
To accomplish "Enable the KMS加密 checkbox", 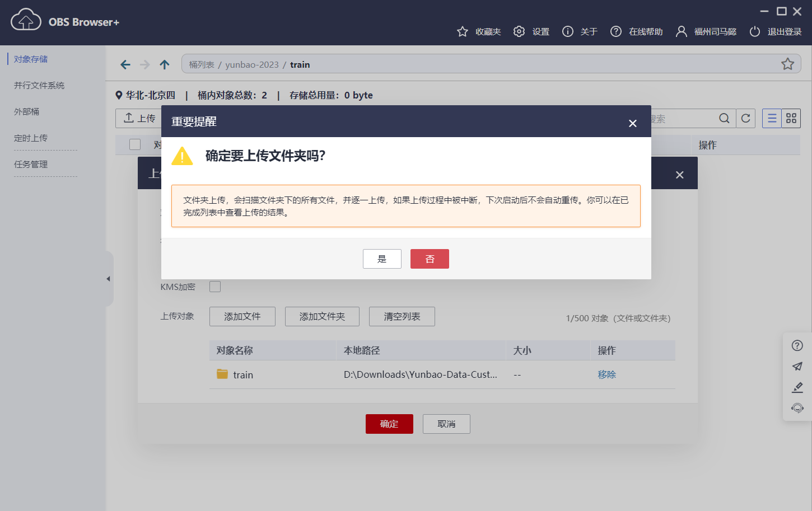I will point(214,286).
